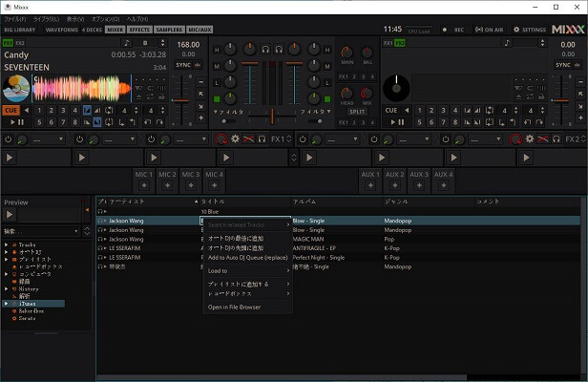Click the left deck pitch-up plus button
The image size is (588, 382).
pyautogui.click(x=201, y=117)
